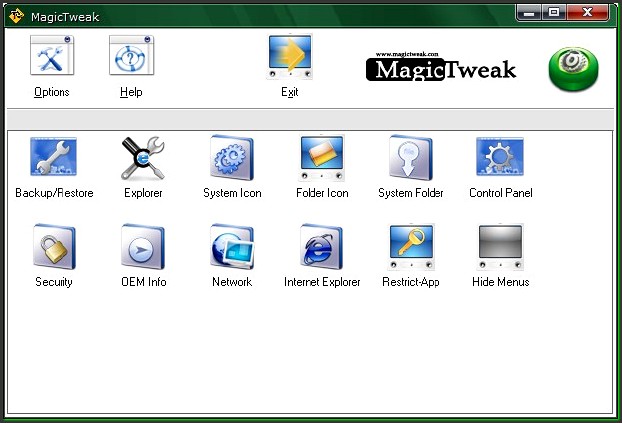Close the MagicTweak window
622x423 pixels.
pos(588,13)
